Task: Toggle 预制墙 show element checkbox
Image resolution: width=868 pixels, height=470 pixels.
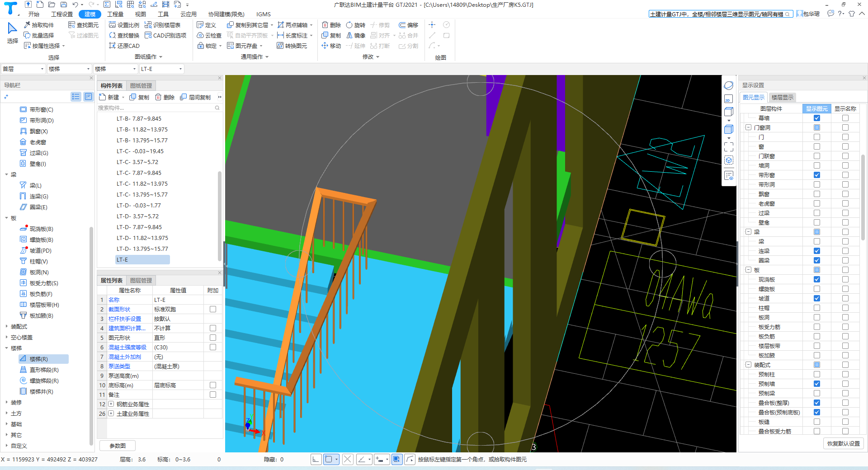Action: tap(817, 384)
